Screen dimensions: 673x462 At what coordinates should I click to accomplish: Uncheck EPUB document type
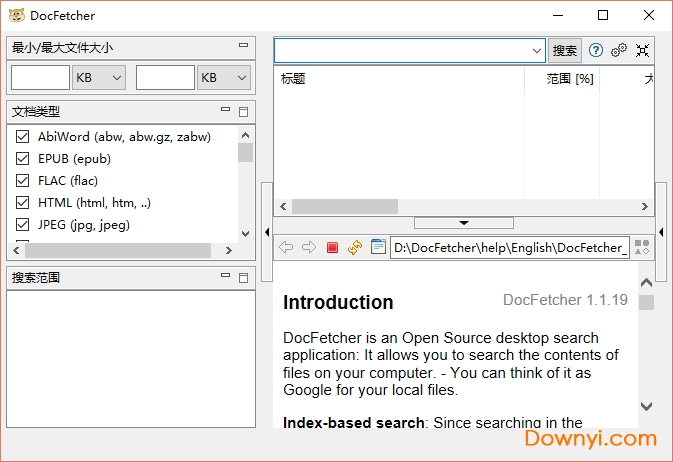(x=22, y=158)
